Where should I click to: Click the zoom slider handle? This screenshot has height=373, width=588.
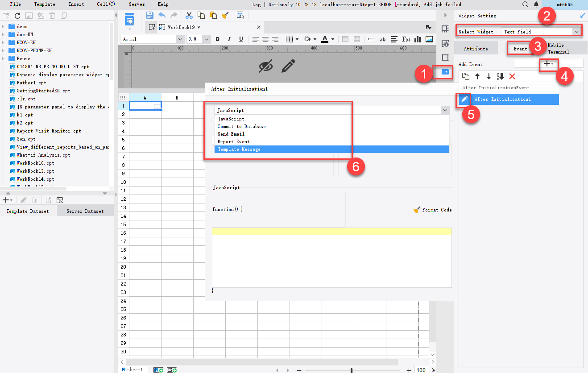(352, 370)
